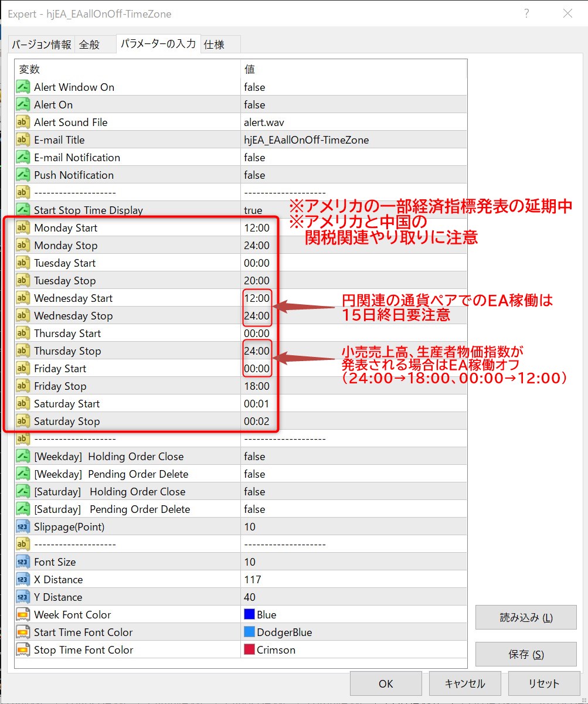588x704 pixels.
Task: Click the integer icon beside Font Size
Action: click(23, 562)
